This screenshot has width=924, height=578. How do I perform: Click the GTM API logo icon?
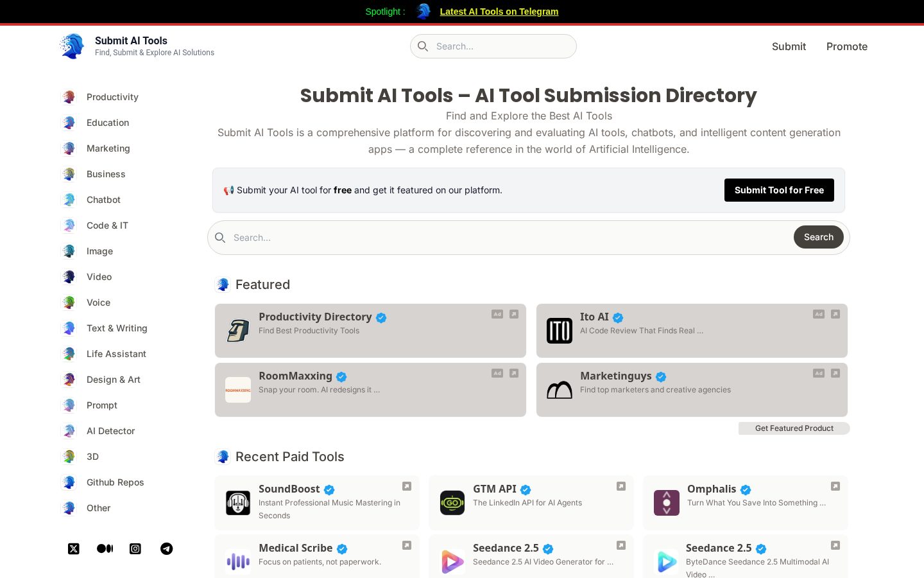coord(452,503)
